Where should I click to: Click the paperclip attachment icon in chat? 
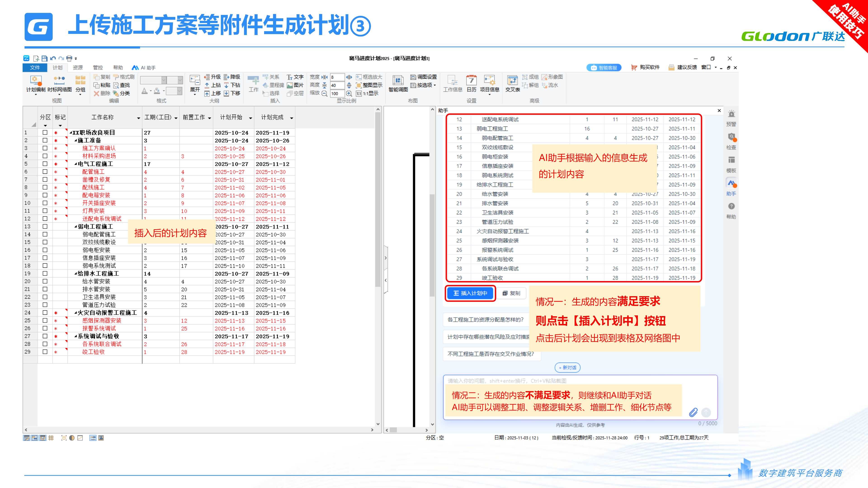point(693,412)
